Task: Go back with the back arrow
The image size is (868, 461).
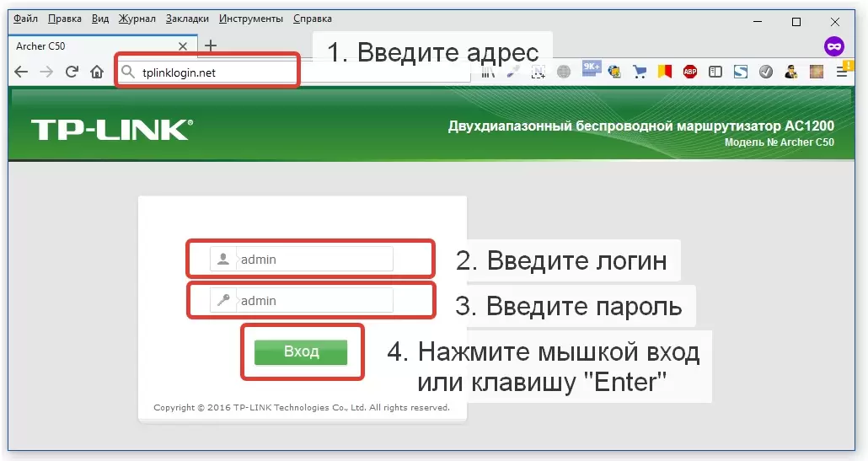Action: click(21, 72)
